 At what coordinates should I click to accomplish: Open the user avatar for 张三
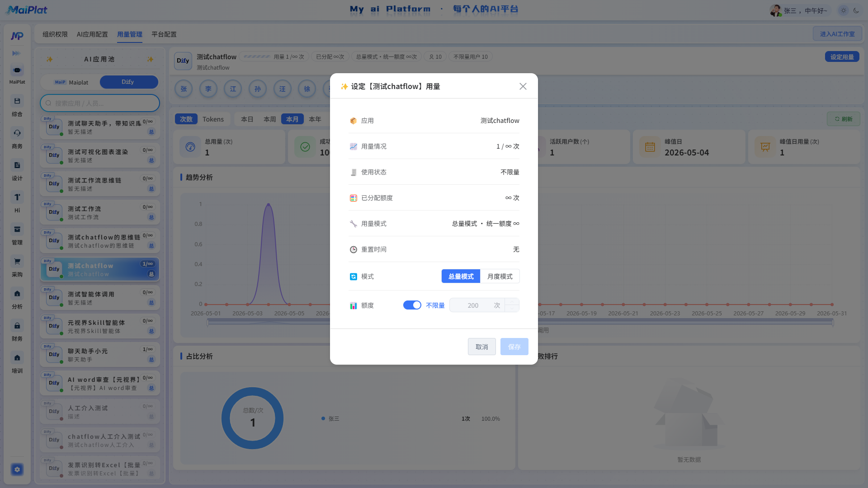pos(776,10)
